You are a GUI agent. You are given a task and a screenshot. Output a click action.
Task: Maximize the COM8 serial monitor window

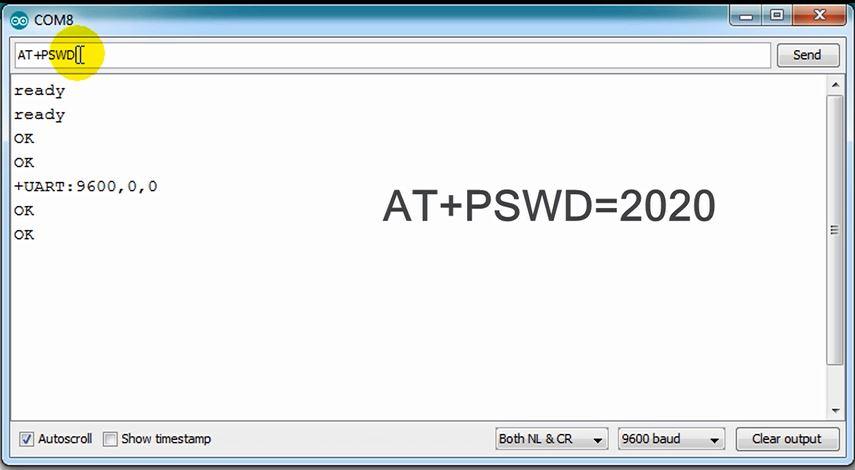click(777, 15)
